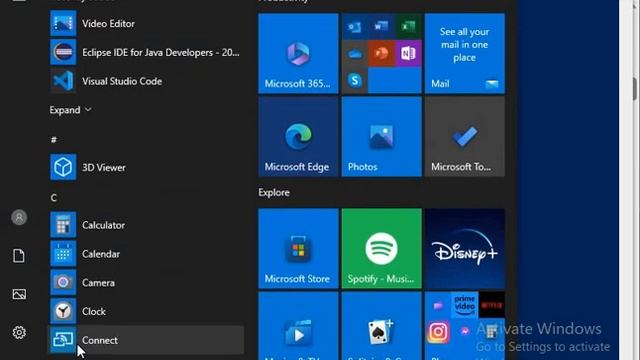Open Netflix in the Play folder
This screenshot has height=360, width=640.
point(491,305)
